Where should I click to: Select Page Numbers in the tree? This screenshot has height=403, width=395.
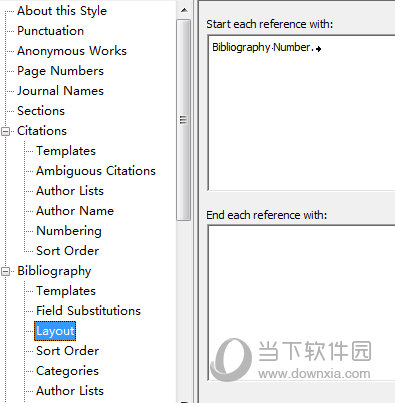(60, 71)
